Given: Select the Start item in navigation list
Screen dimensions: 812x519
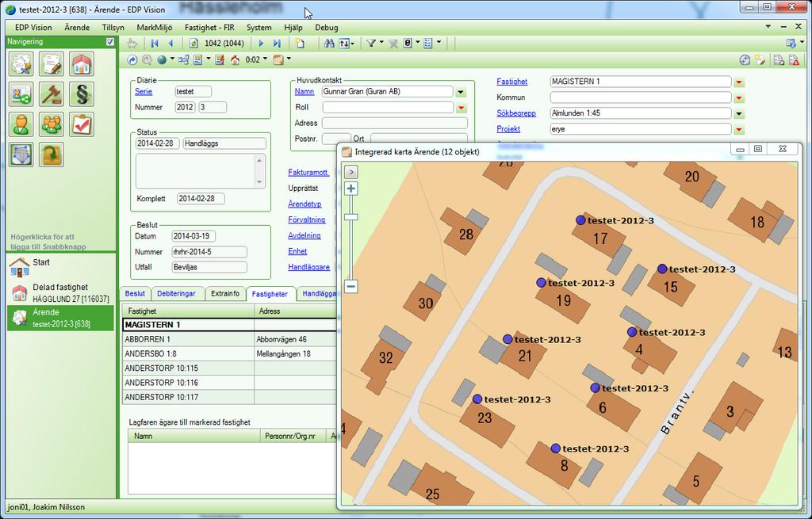Looking at the screenshot, I should coord(60,267).
